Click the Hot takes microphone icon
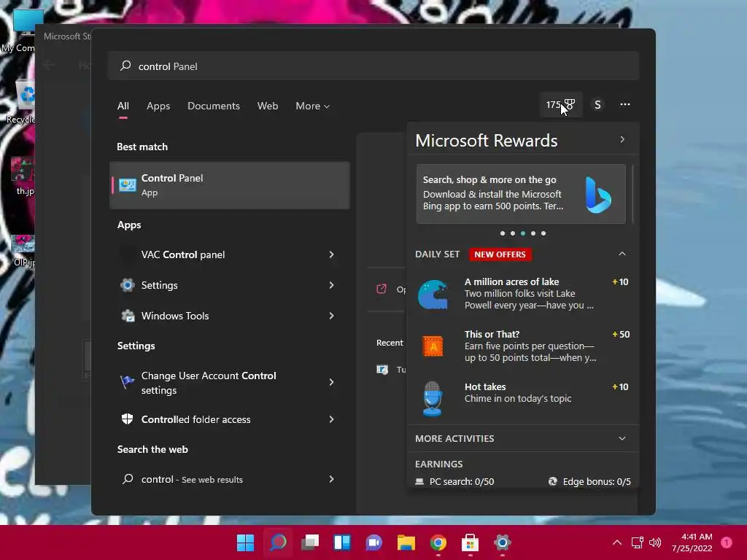 click(x=433, y=399)
